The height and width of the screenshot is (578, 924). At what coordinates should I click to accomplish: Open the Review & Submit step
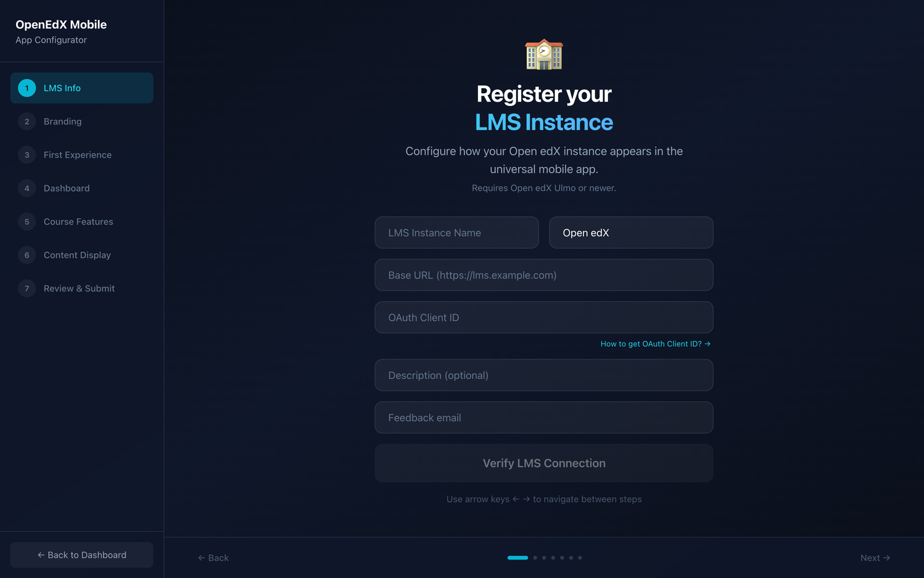[x=82, y=288]
